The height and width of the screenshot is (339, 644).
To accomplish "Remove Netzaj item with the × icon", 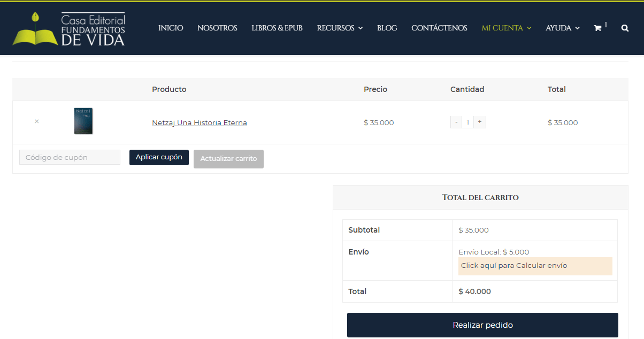I will click(36, 121).
